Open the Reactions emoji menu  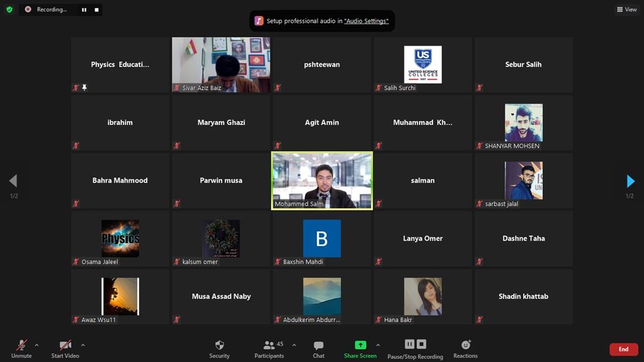pyautogui.click(x=465, y=349)
